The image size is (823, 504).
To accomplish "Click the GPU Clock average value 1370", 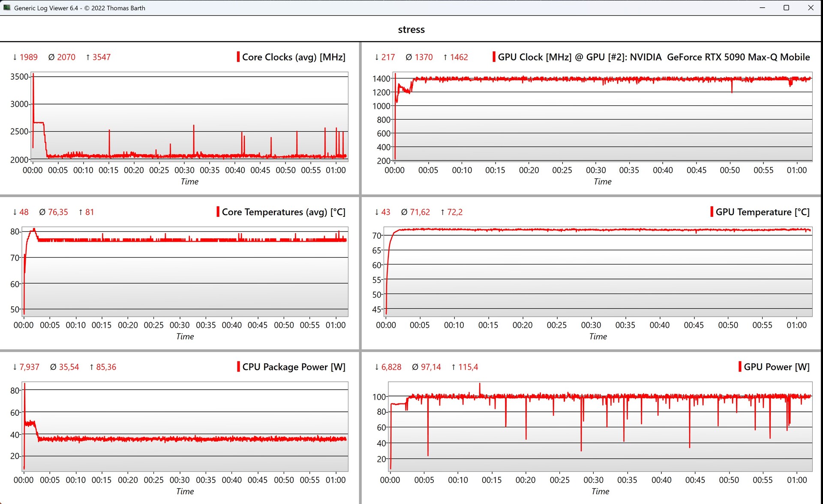I will (424, 57).
